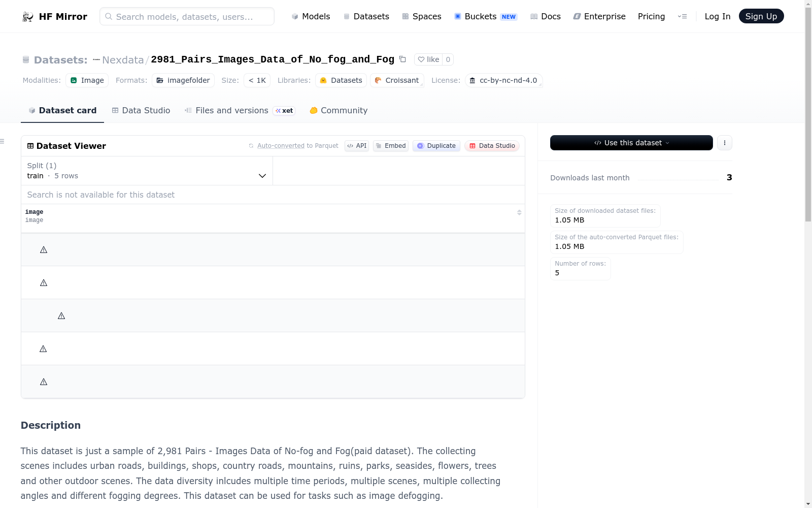
Task: Click the Log In link
Action: coord(718,16)
